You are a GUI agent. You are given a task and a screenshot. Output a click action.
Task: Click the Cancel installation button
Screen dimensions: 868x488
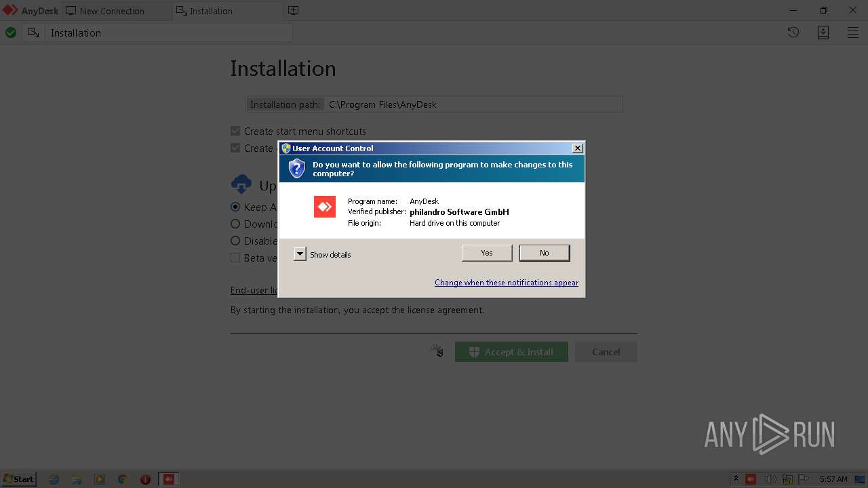[606, 352]
